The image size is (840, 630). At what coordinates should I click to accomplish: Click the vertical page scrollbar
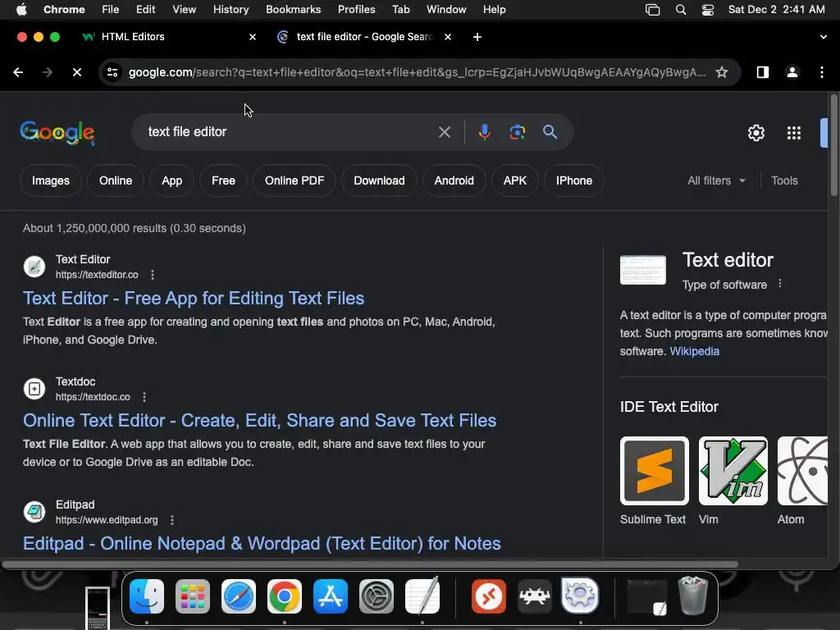click(x=833, y=144)
